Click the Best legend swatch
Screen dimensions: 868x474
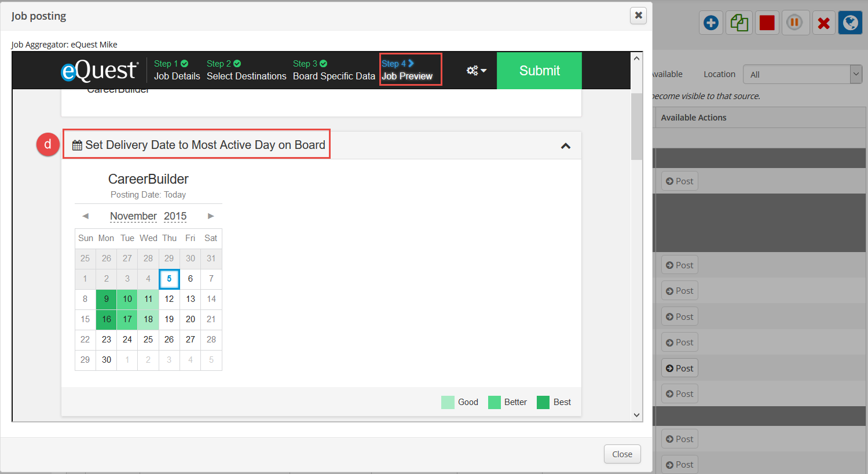point(543,402)
